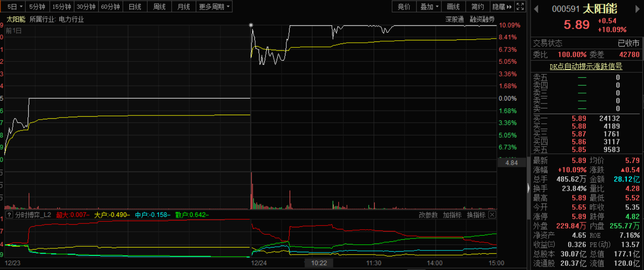
Task: Open DK点自动提示涨跌信号 link
Action: pos(586,66)
